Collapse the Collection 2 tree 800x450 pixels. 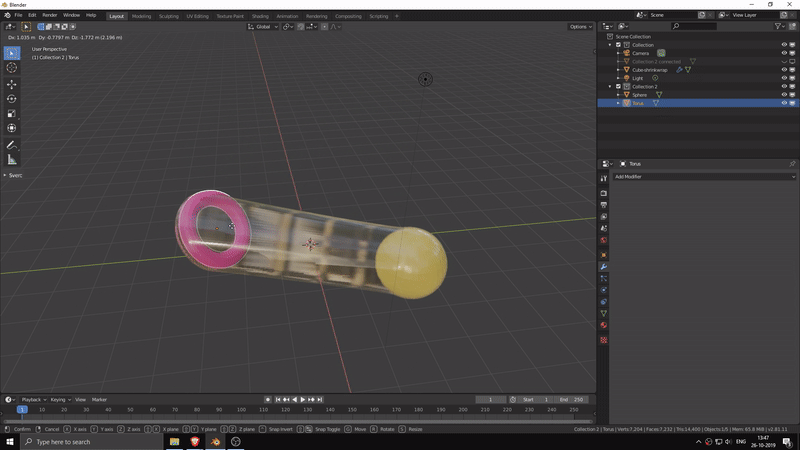click(x=610, y=87)
